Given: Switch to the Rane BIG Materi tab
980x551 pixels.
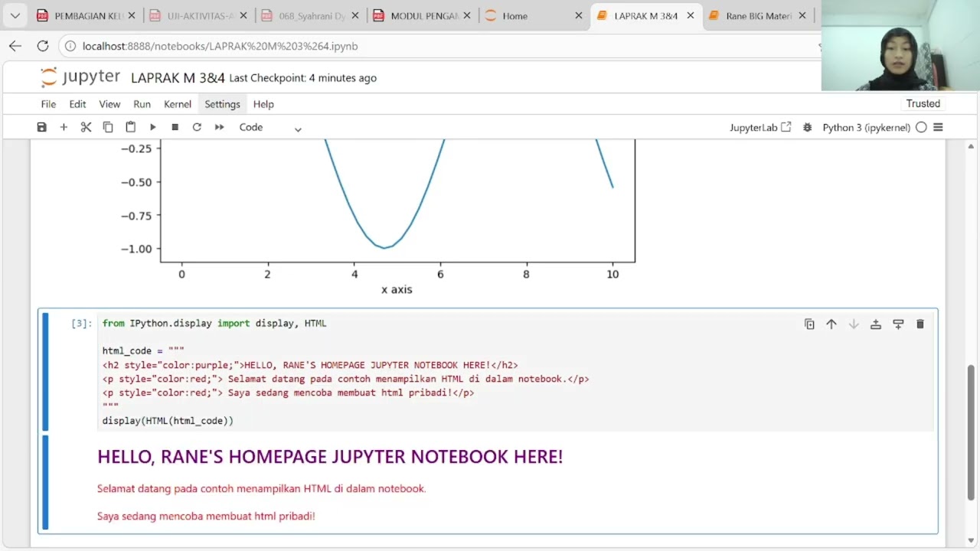Looking at the screenshot, I should click(758, 16).
